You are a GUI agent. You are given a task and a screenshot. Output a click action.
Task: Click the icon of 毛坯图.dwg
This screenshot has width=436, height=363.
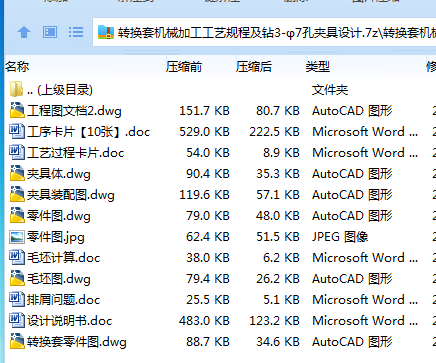pos(17,278)
